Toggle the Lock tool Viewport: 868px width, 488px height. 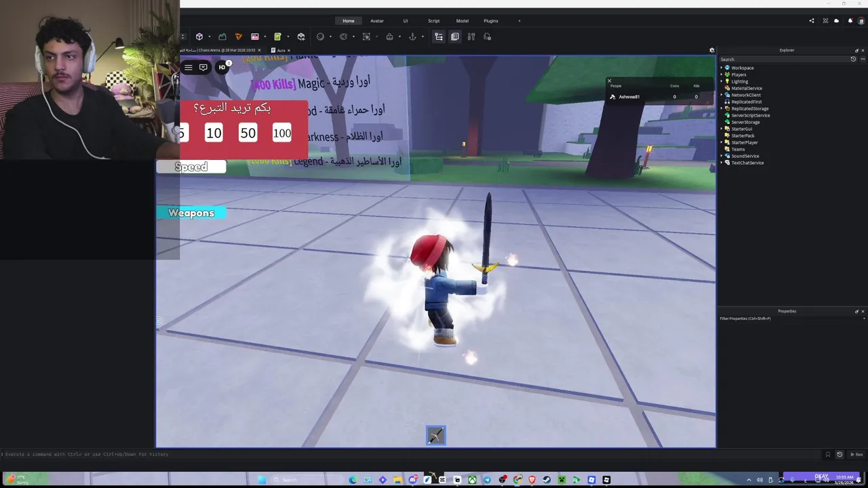(389, 37)
